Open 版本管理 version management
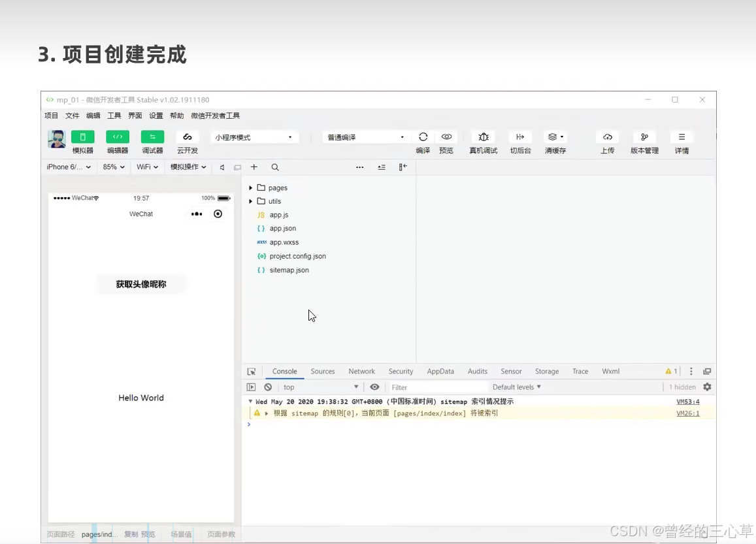The image size is (756, 544). click(645, 137)
